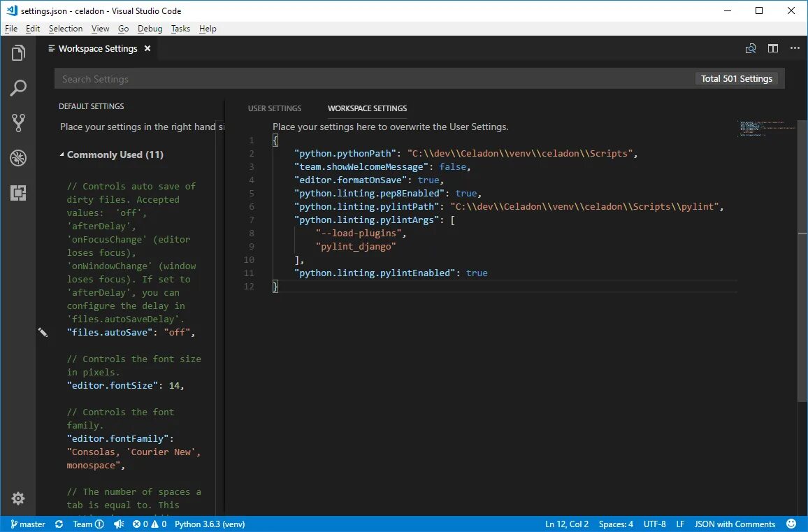Click the "--load-plugins" string on line 8

359,233
